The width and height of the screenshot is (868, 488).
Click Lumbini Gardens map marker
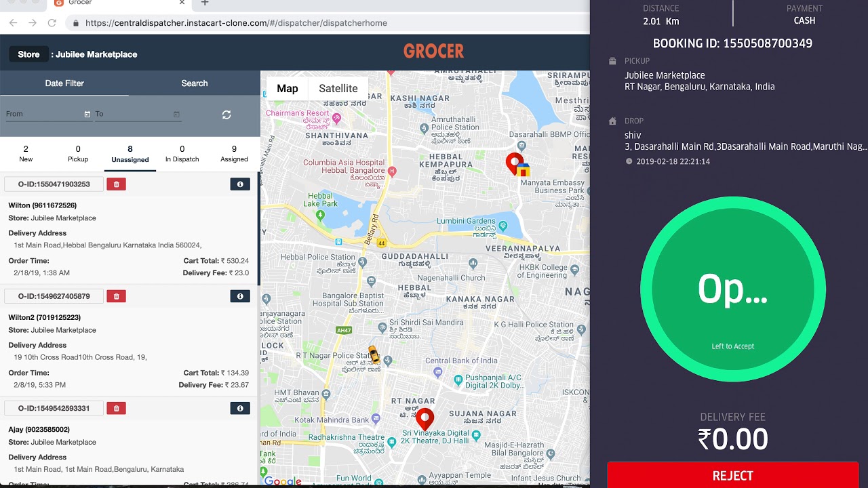(x=502, y=226)
